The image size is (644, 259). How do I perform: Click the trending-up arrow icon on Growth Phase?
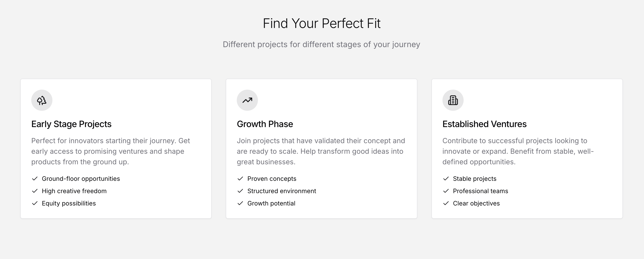click(247, 100)
